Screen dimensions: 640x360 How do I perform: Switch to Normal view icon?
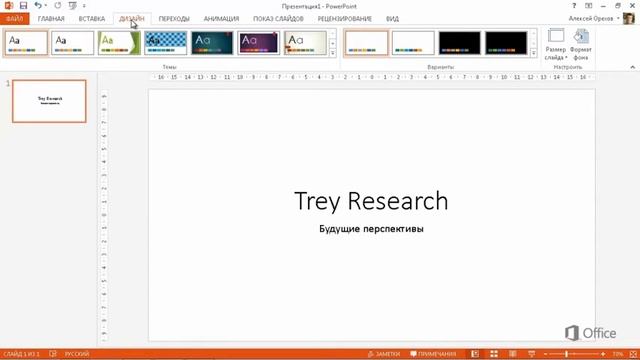(475, 354)
